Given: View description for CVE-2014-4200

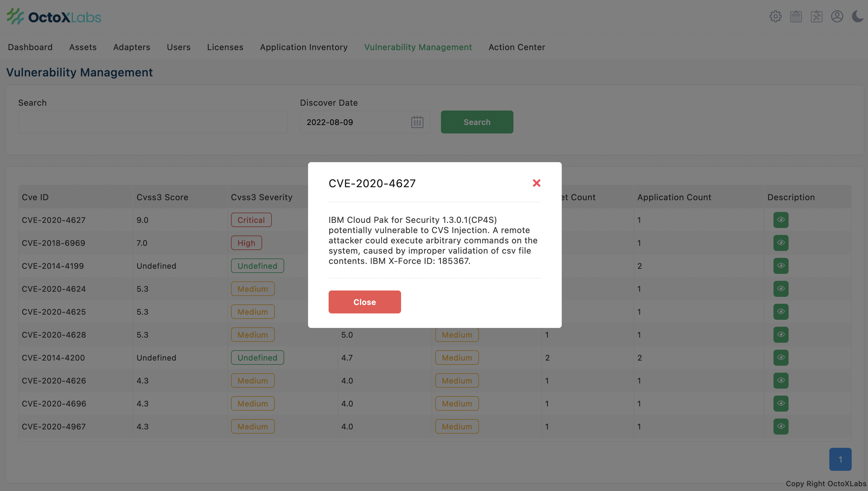Looking at the screenshot, I should pyautogui.click(x=781, y=358).
